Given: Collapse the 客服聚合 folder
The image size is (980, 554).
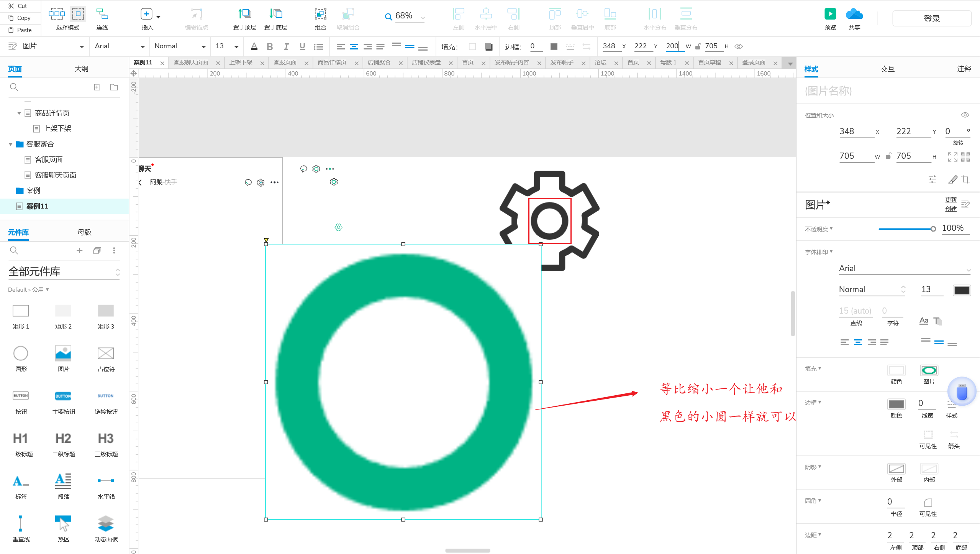Looking at the screenshot, I should click(x=11, y=144).
